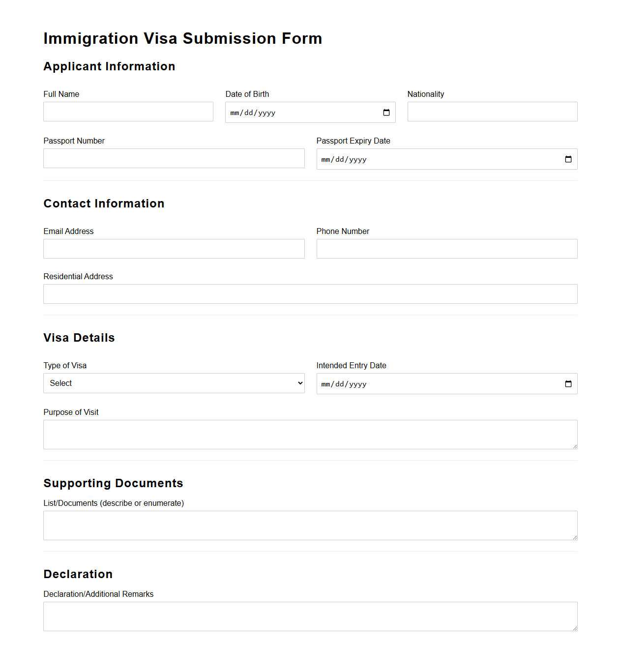Screen dimensions: 621x672
Task: Click the Phone Number input field
Action: pyautogui.click(x=446, y=249)
